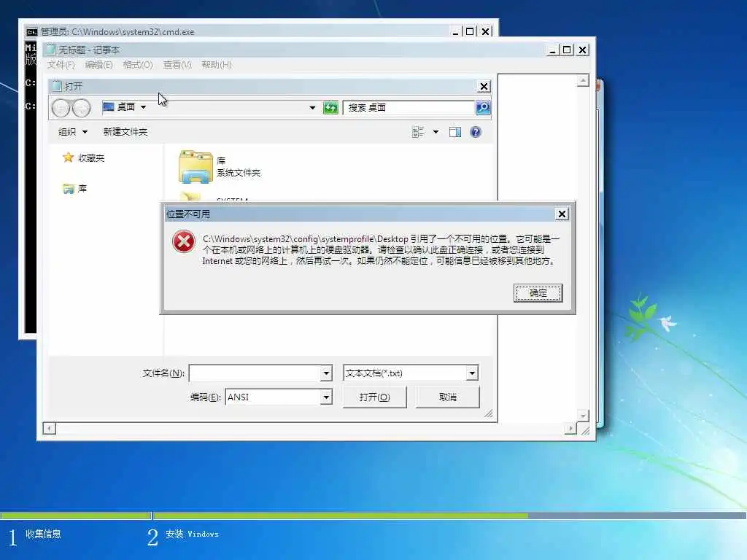This screenshot has height=560, width=747.
Task: Open the 文本文档(*.txt) file type dropdown
Action: 472,373
